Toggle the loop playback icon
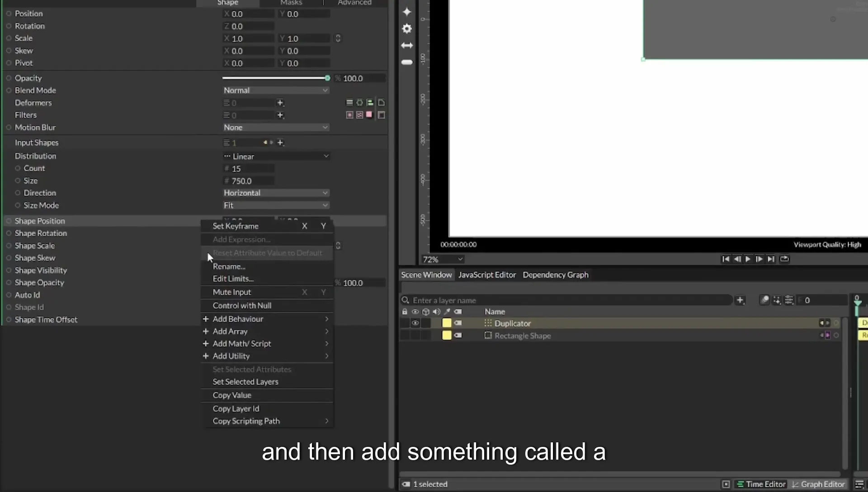 click(x=785, y=259)
